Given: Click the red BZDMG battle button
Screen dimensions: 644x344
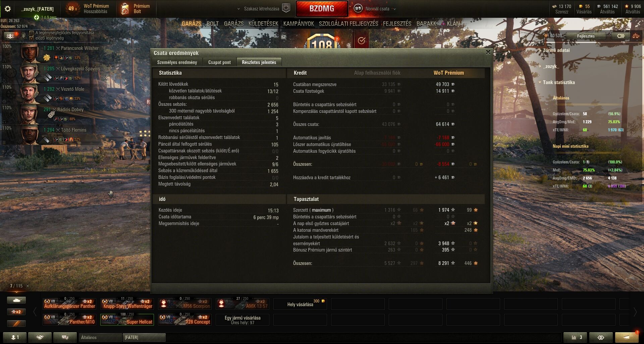Looking at the screenshot, I should 322,9.
